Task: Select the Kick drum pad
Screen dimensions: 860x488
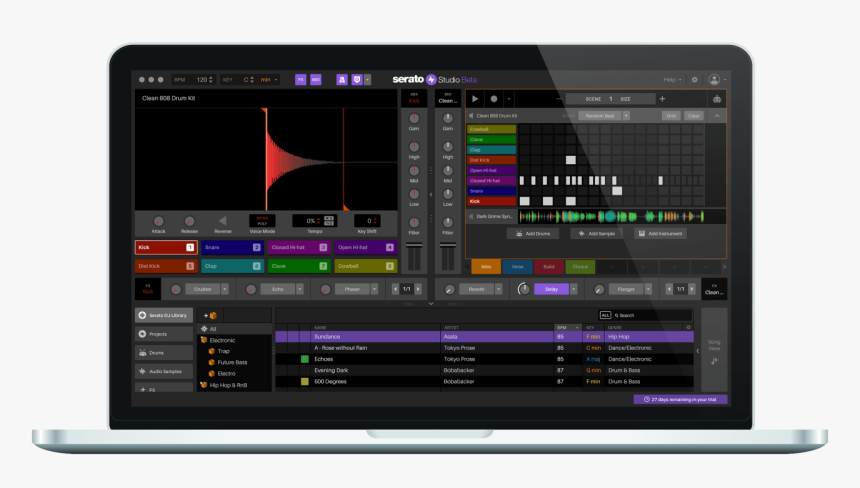Action: click(166, 247)
